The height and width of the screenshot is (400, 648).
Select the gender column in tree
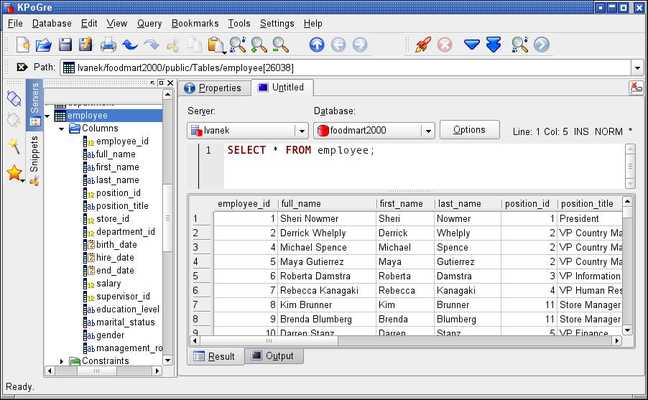pyautogui.click(x=110, y=335)
